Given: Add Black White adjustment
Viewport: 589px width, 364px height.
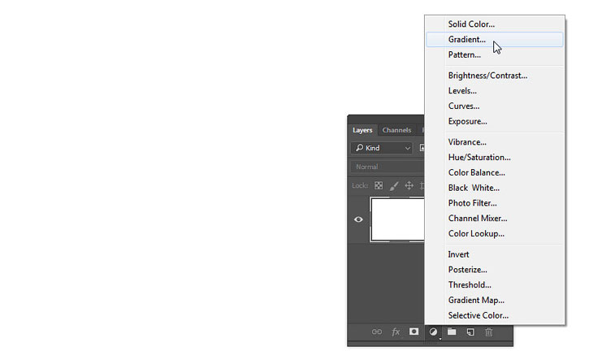Looking at the screenshot, I should [495, 188].
